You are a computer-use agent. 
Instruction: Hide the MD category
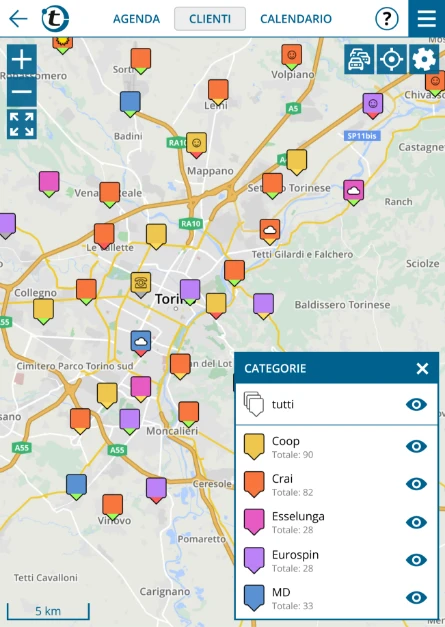coord(416,597)
